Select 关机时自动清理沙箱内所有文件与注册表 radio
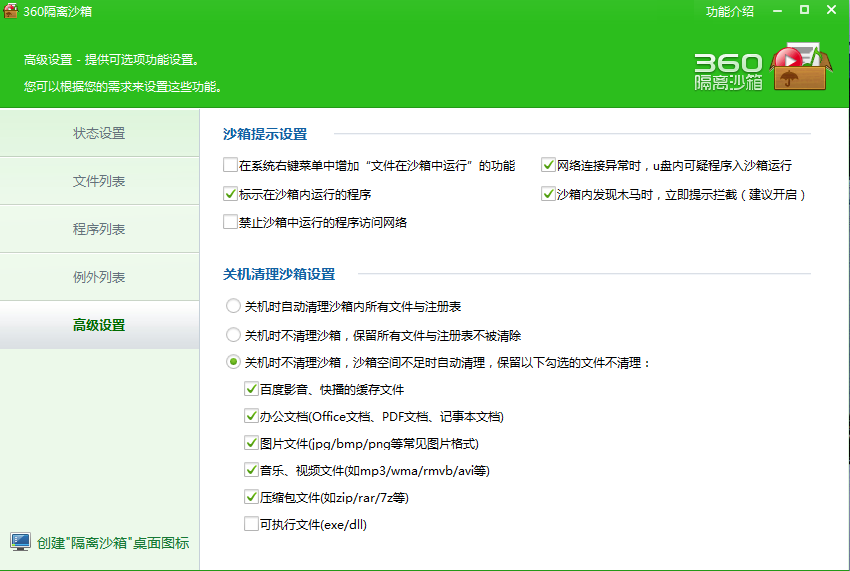Viewport: 850px width, 571px height. point(233,306)
